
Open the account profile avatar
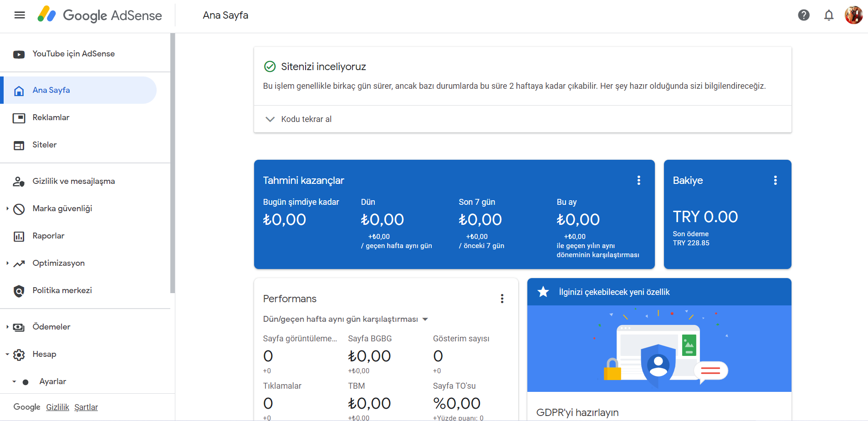coord(854,15)
